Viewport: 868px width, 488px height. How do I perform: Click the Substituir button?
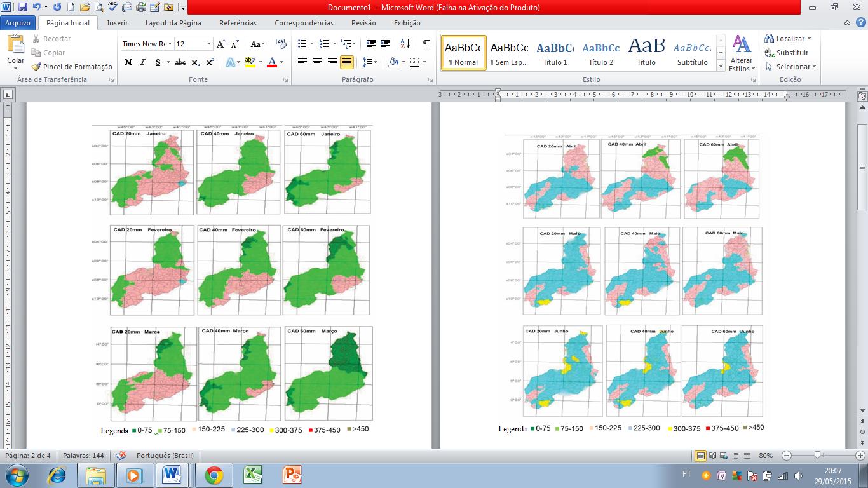click(792, 53)
